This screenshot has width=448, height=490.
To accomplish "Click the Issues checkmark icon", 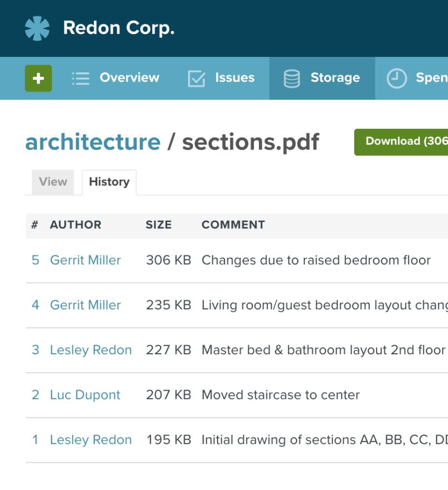I will (196, 78).
